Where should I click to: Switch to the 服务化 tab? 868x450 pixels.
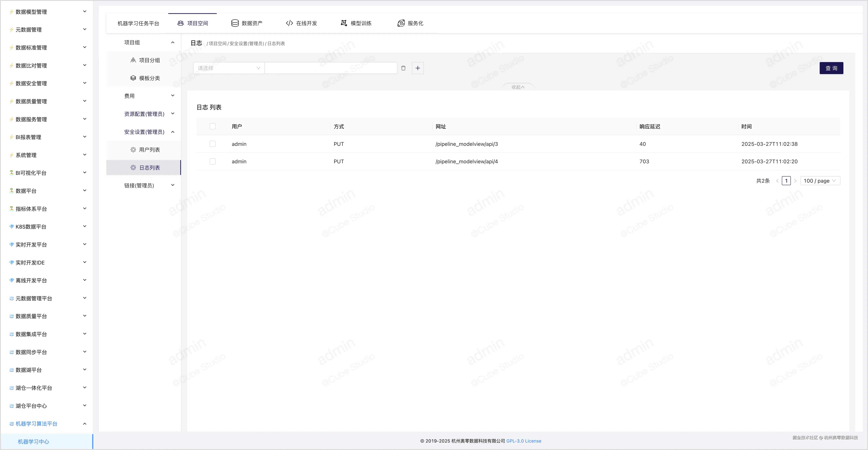(x=410, y=23)
